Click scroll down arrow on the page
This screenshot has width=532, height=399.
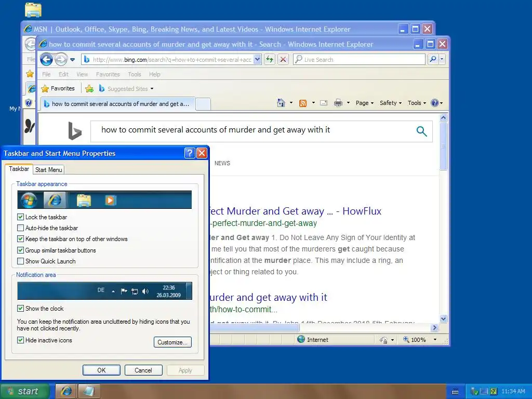tap(443, 318)
